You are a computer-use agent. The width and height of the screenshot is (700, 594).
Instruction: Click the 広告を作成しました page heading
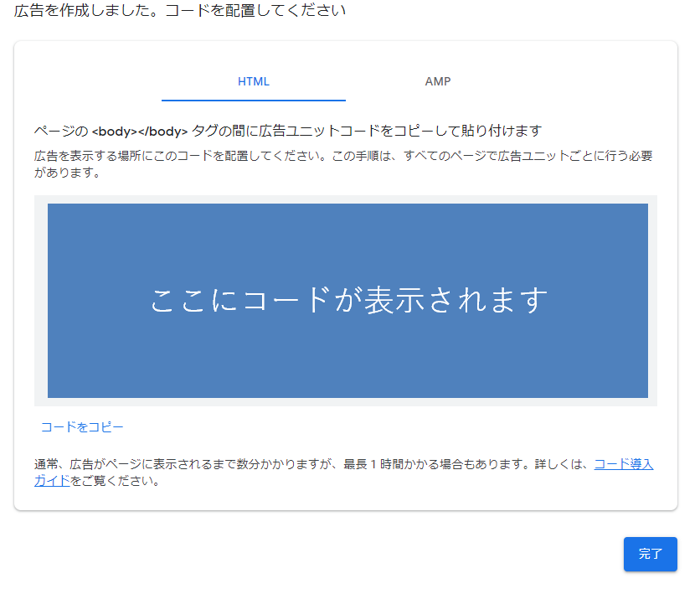[x=179, y=12]
